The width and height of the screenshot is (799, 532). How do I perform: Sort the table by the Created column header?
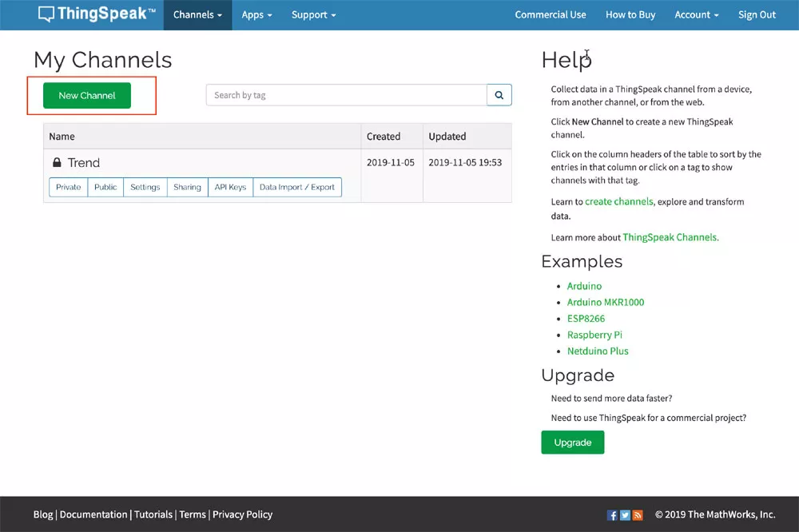pos(384,137)
